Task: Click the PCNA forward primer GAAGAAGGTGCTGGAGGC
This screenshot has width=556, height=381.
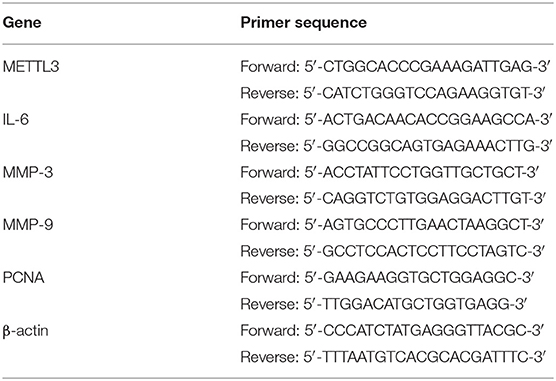Action: pos(387,278)
